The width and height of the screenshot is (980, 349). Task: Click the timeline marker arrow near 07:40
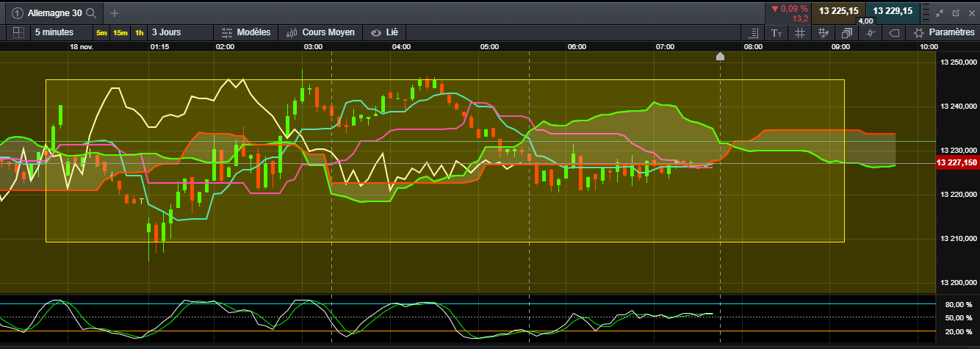click(x=720, y=57)
